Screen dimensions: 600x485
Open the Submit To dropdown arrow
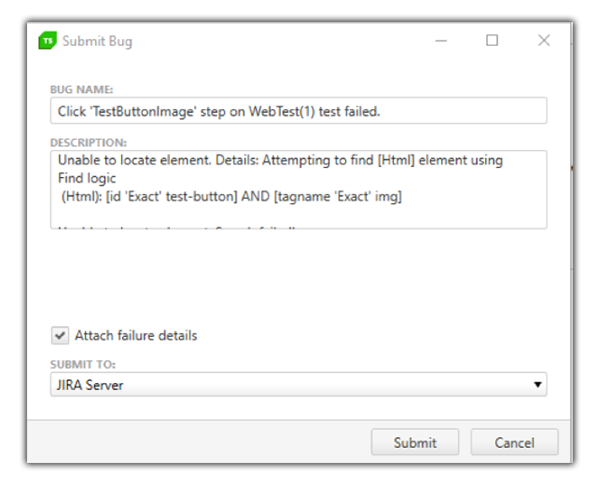click(538, 384)
